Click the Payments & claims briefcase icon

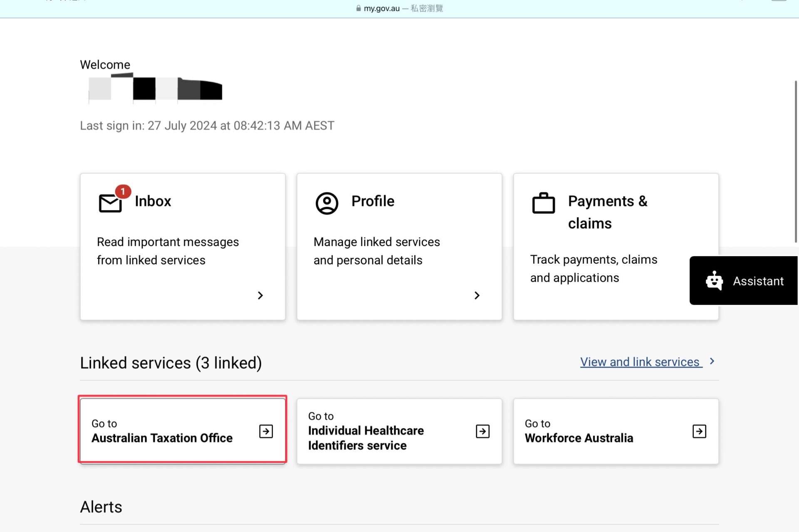click(x=543, y=203)
